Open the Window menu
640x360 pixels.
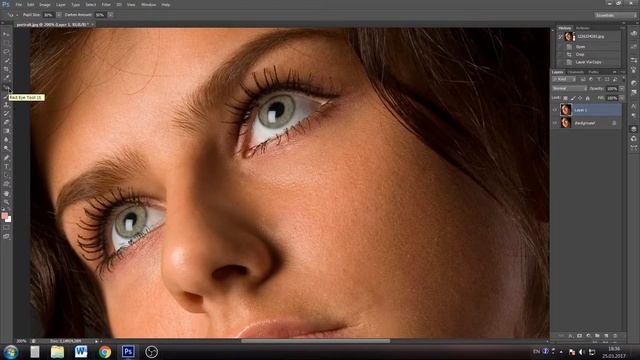(148, 4)
